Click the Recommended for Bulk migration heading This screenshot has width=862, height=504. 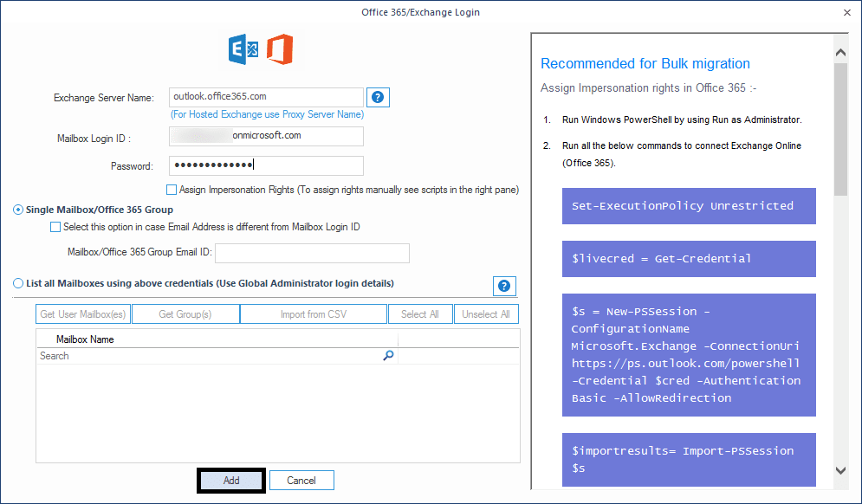pyautogui.click(x=645, y=64)
